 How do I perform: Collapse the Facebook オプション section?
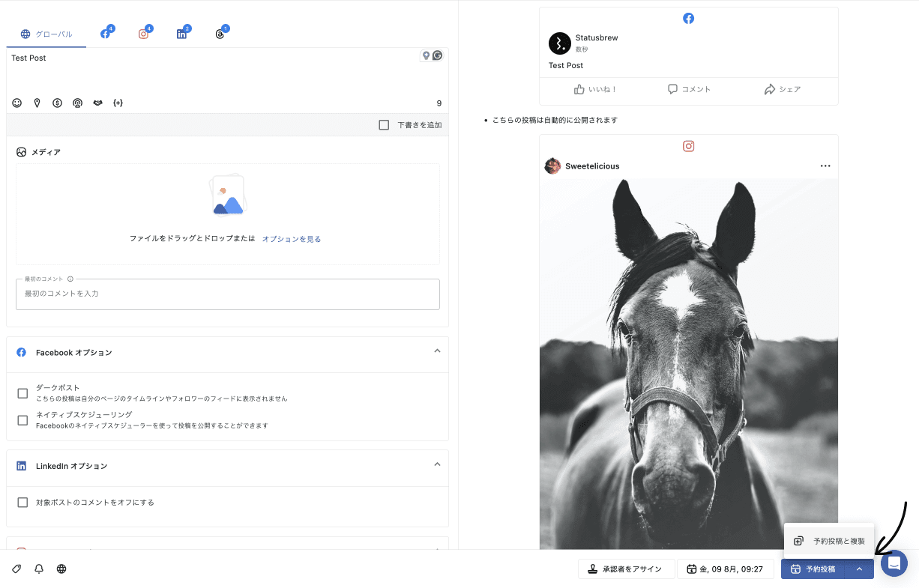tap(437, 351)
